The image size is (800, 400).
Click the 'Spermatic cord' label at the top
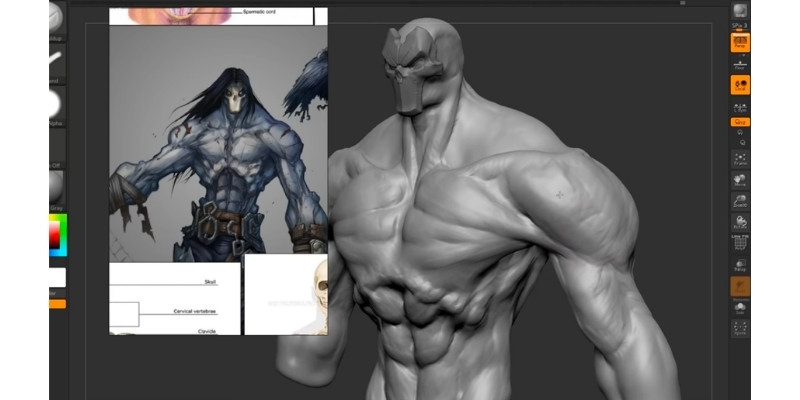259,11
